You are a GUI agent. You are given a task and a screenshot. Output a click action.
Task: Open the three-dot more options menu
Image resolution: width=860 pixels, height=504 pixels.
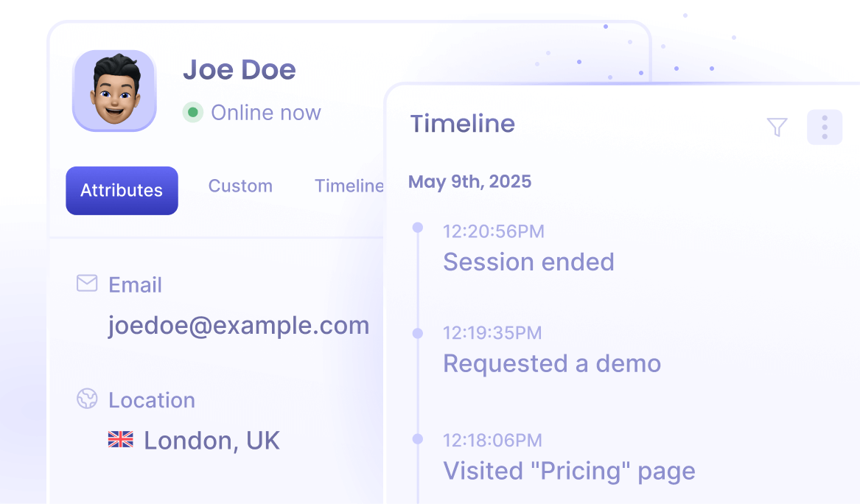click(x=825, y=127)
